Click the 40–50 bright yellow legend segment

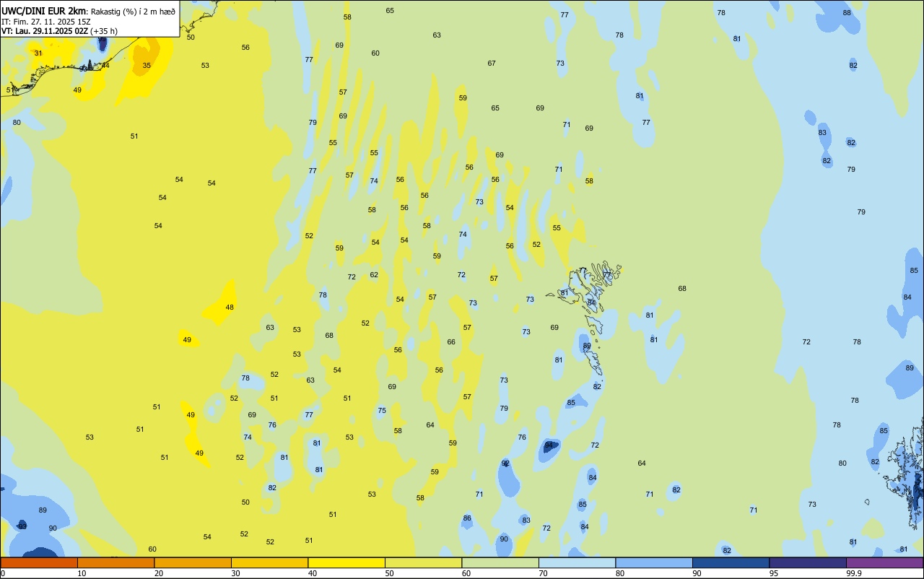346,562
